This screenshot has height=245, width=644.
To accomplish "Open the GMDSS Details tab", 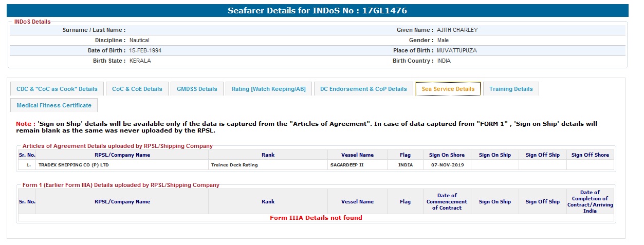I will (197, 89).
